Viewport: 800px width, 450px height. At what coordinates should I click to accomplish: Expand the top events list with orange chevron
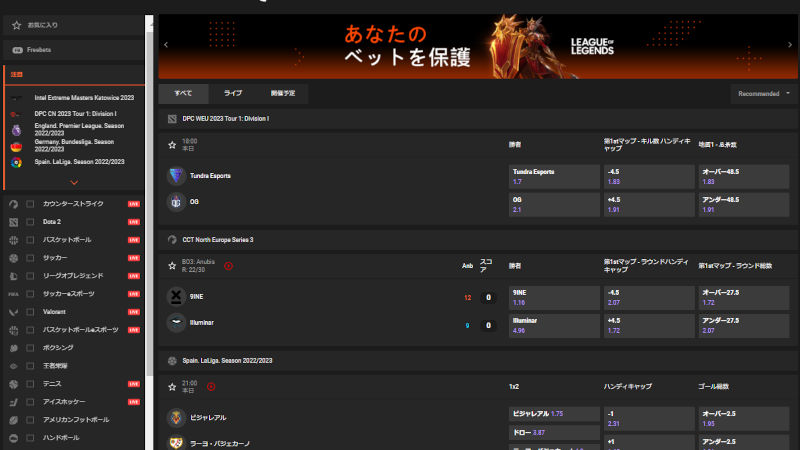click(x=74, y=182)
